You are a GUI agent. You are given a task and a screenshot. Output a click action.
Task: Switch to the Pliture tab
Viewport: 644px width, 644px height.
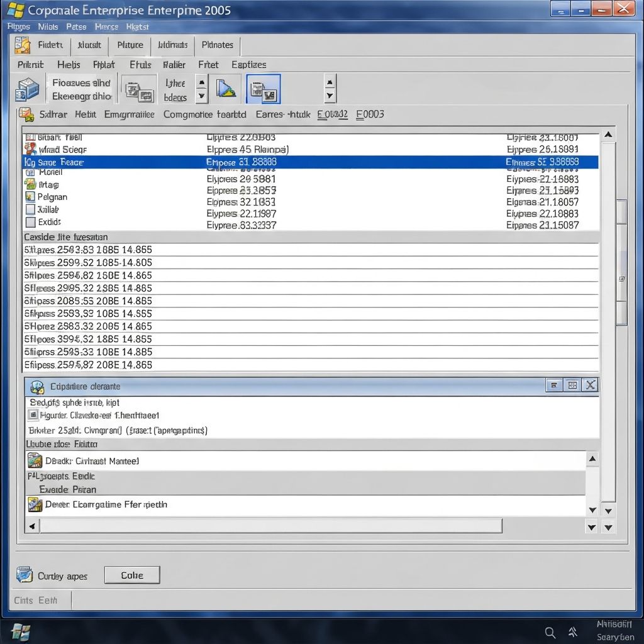pyautogui.click(x=130, y=45)
